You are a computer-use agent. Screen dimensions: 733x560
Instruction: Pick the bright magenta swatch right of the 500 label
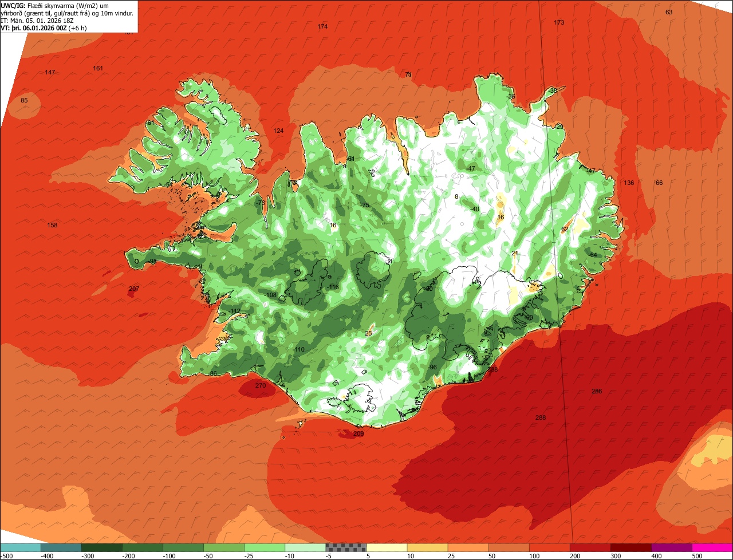pyautogui.click(x=712, y=547)
